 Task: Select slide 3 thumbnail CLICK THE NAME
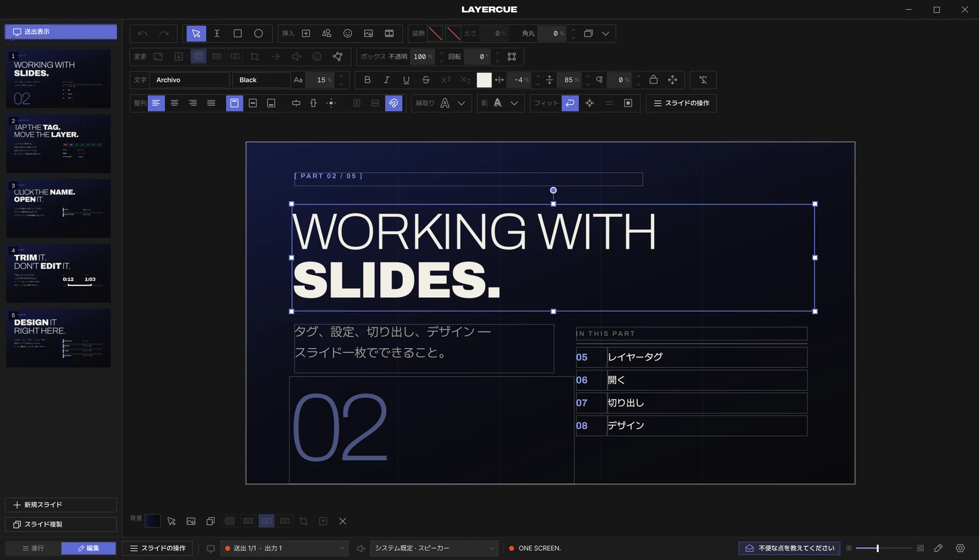tap(59, 208)
